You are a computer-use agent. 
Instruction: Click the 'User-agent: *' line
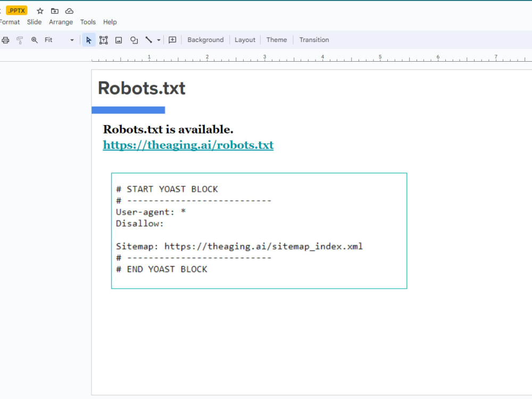coord(151,212)
